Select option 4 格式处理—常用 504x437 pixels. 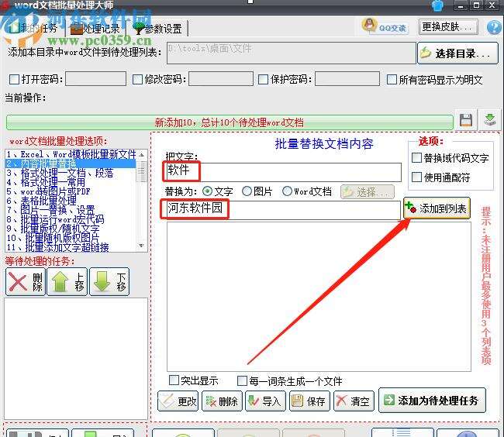coord(71,182)
